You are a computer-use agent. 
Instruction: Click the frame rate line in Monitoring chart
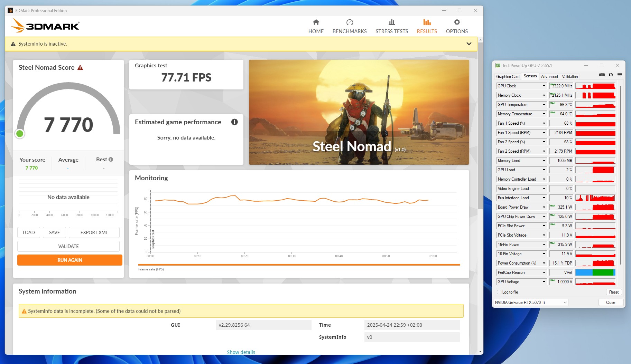tap(291, 200)
